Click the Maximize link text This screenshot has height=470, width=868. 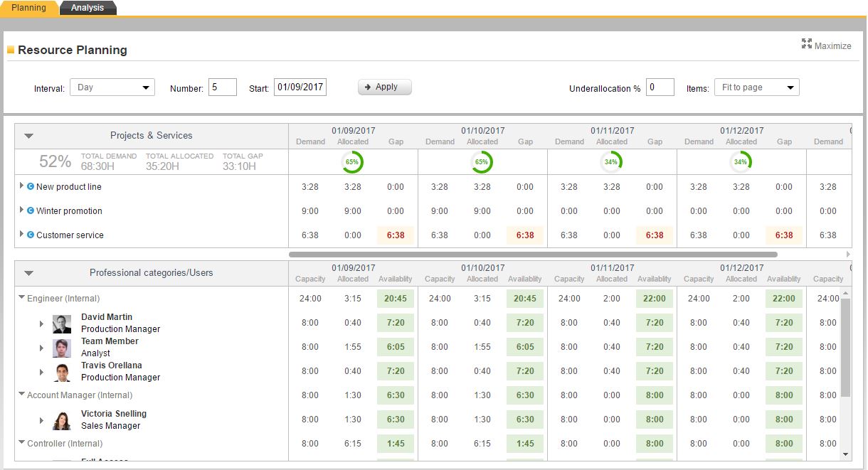coord(833,46)
